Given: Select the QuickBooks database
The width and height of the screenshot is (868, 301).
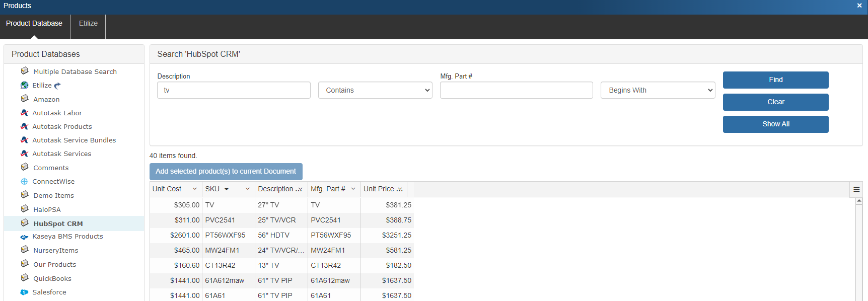Looking at the screenshot, I should [x=52, y=278].
